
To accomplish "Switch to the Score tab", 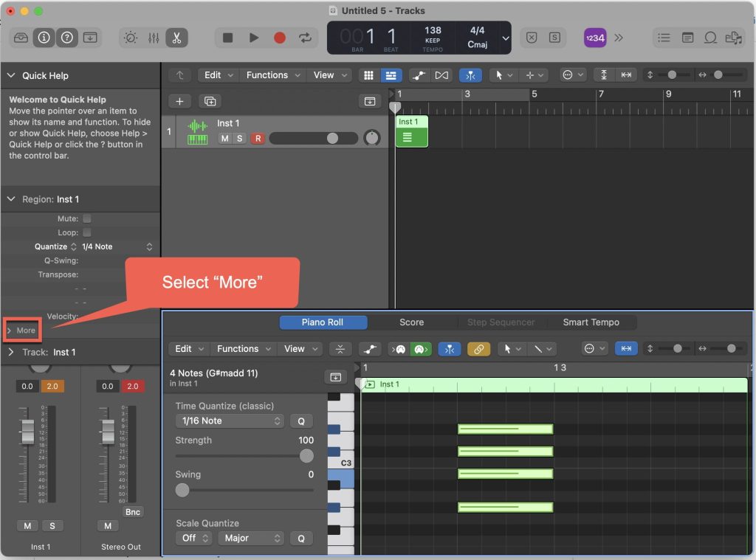I will click(411, 322).
